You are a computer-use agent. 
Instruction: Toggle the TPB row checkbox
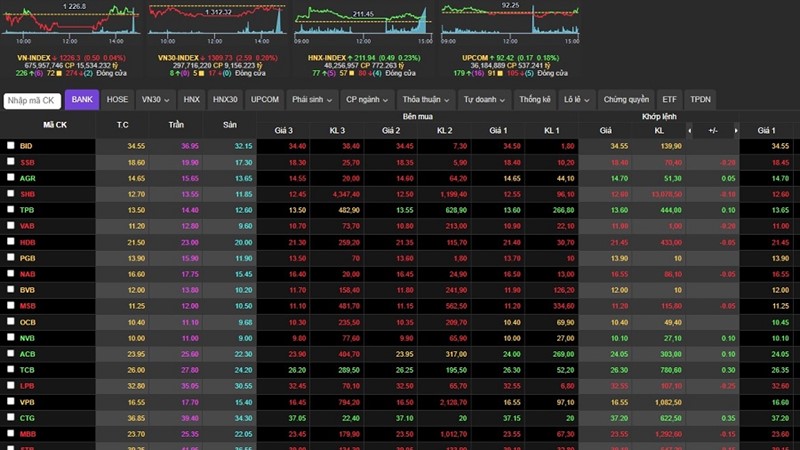point(11,209)
